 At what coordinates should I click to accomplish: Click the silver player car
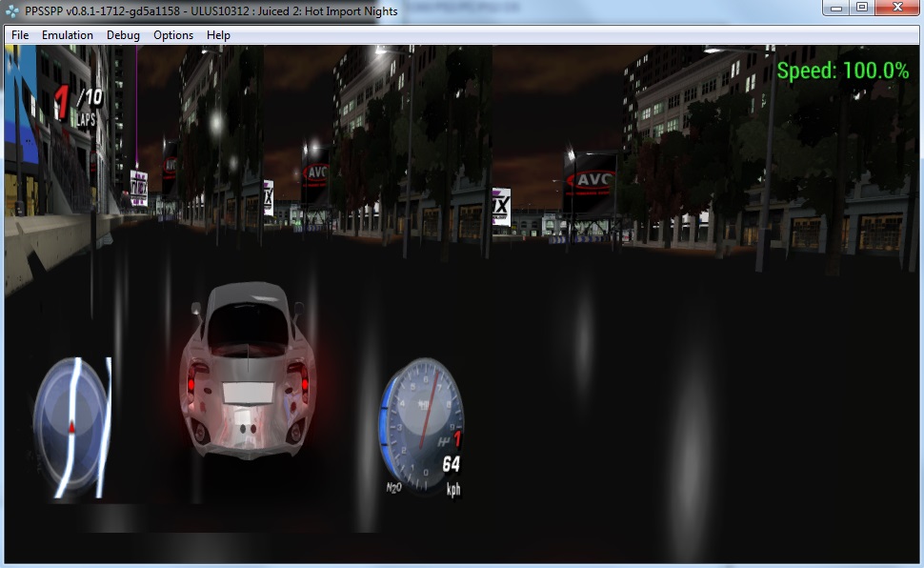(248, 371)
